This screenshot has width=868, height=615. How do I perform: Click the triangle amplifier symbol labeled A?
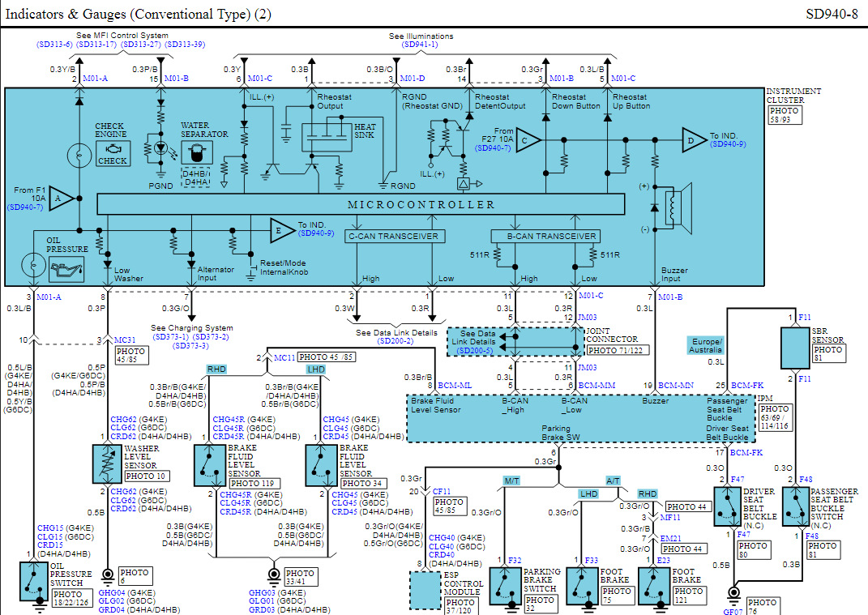pyautogui.click(x=61, y=199)
